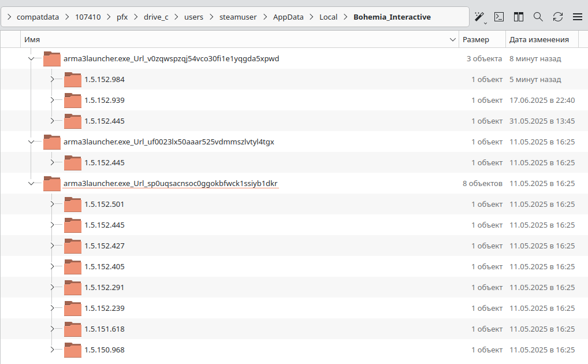Click folder icon beside 1.5.150.968
The width and height of the screenshot is (588, 364).
click(73, 350)
